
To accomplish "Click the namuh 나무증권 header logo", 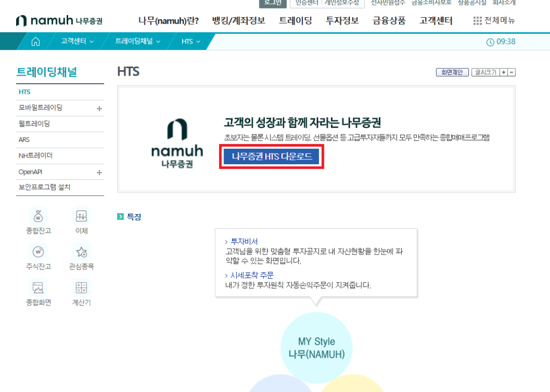I will [x=59, y=21].
